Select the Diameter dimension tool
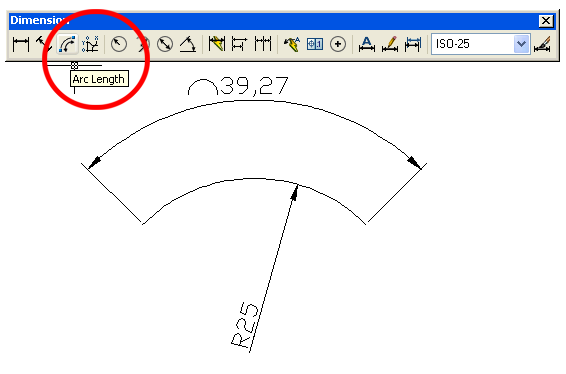Screen dimensions: 566x374 point(165,44)
